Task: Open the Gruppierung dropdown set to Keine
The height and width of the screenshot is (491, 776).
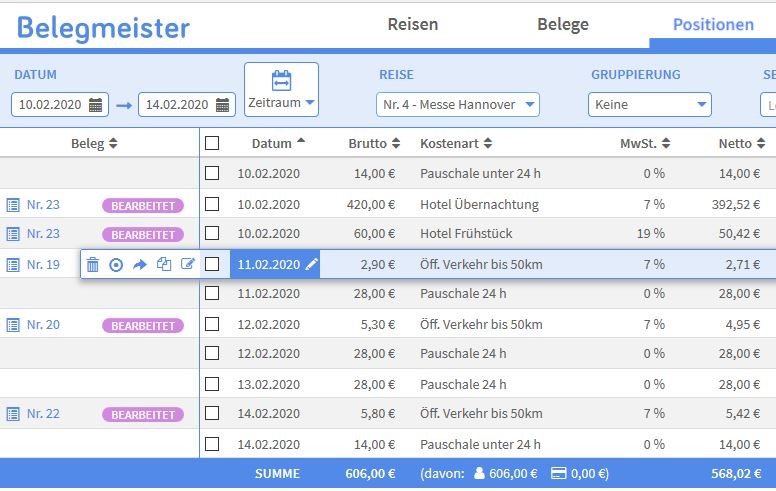Action: (x=649, y=105)
